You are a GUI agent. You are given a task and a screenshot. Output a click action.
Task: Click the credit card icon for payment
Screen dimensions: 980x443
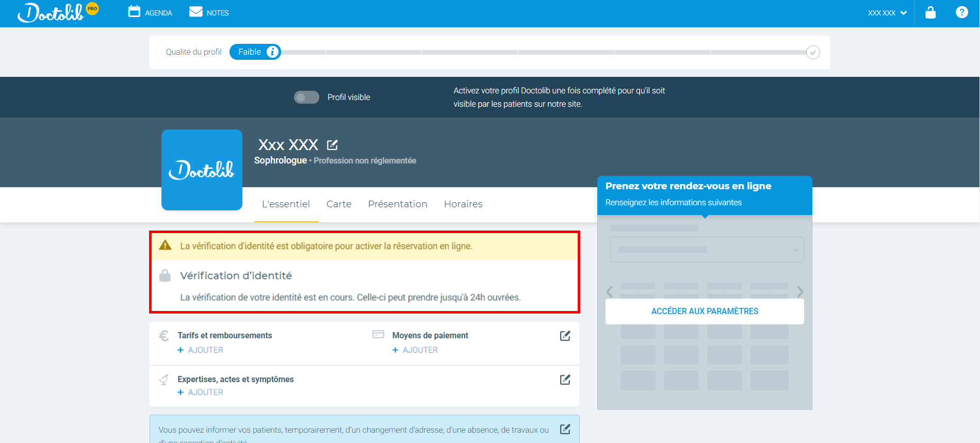click(x=379, y=334)
